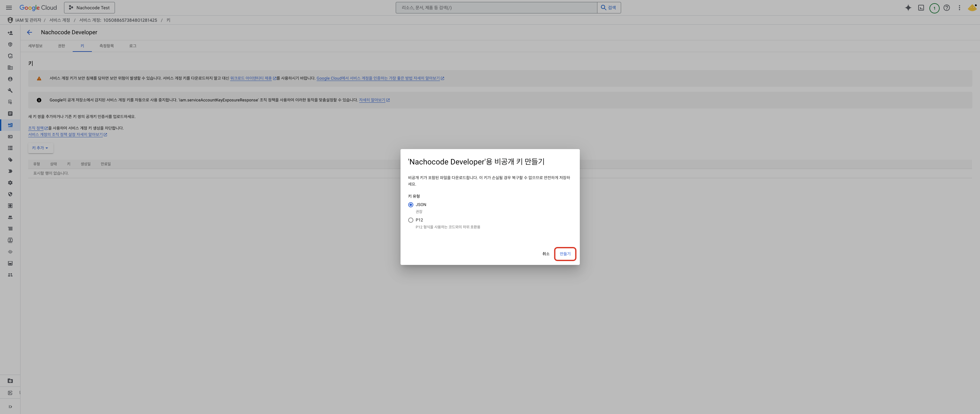
Task: Click the Gemini sparkle icon
Action: point(908,8)
